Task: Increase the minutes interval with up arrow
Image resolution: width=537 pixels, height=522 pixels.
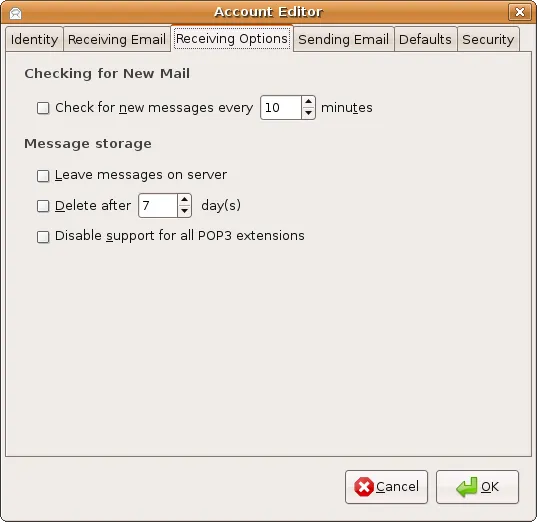Action: tap(308, 102)
